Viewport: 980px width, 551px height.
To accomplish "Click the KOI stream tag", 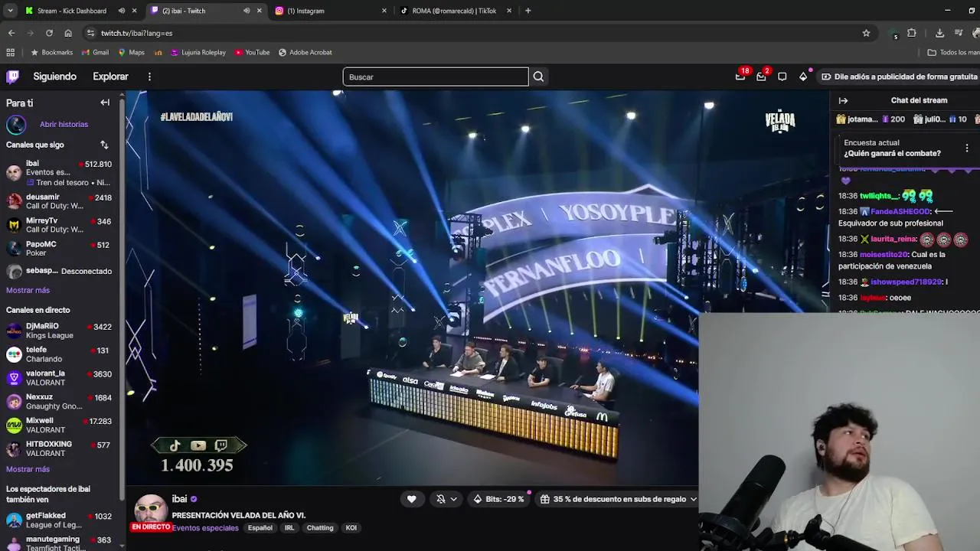I will (351, 527).
